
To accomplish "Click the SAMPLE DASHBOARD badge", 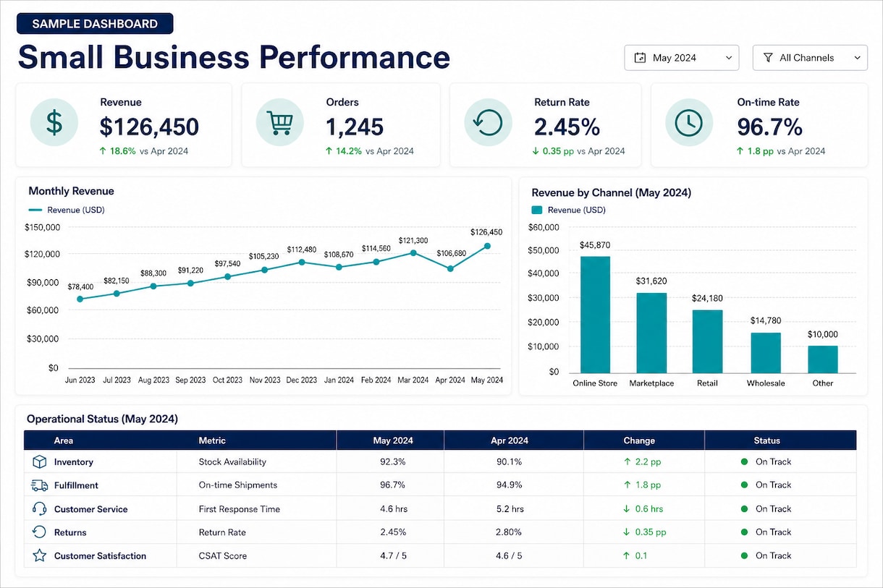I will [x=95, y=24].
